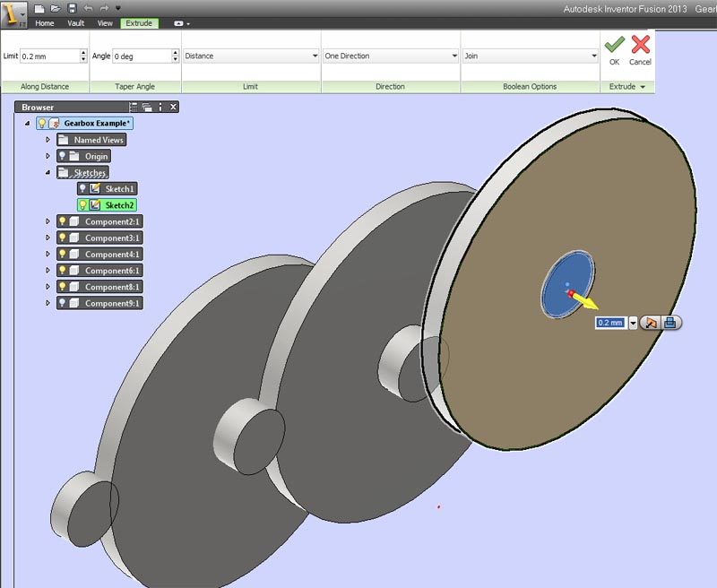Click the Redo arrow icon
The width and height of the screenshot is (717, 588).
(104, 8)
